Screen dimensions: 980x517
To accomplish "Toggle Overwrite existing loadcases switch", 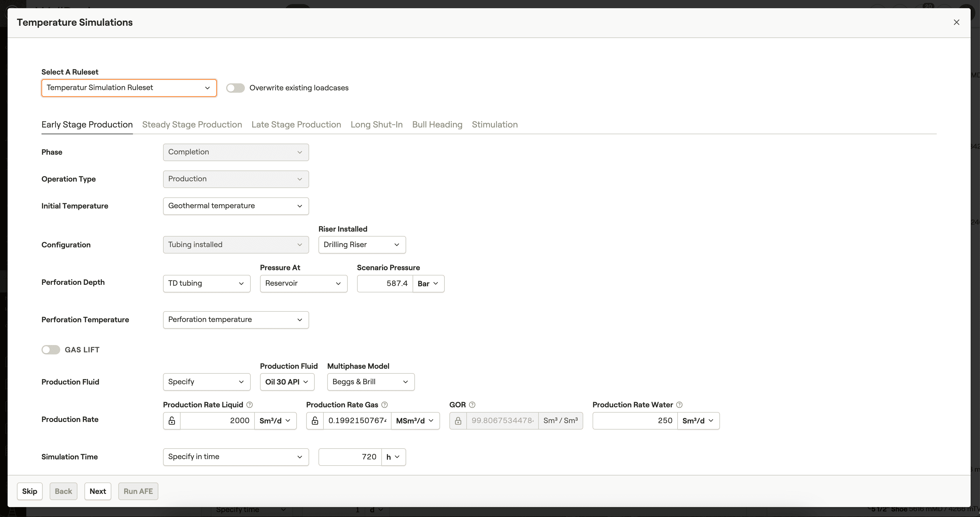I will [x=236, y=88].
